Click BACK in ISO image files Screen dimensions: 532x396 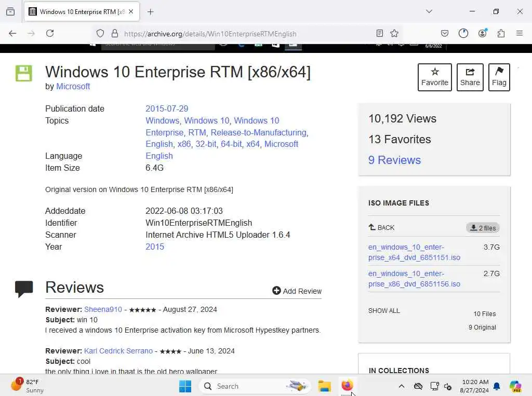[x=381, y=227]
